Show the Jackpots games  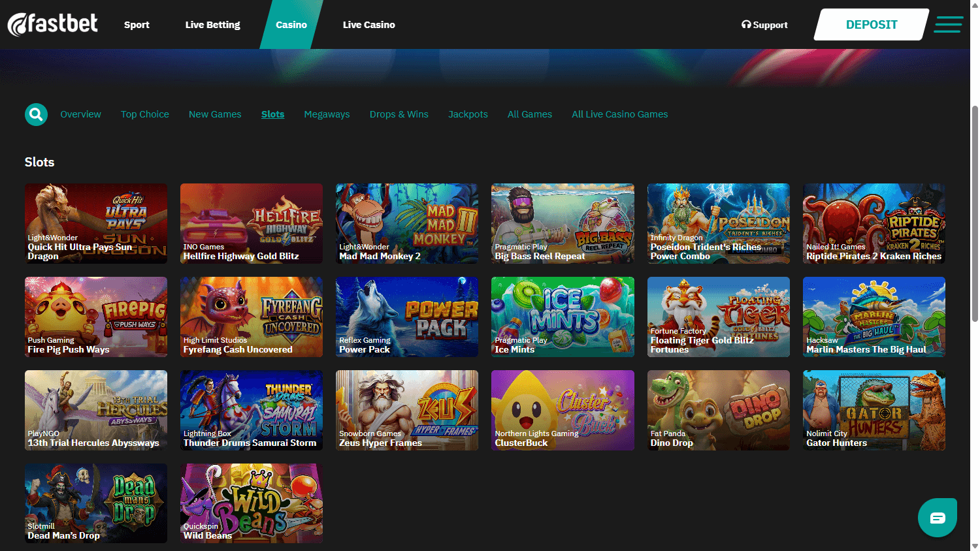click(468, 114)
